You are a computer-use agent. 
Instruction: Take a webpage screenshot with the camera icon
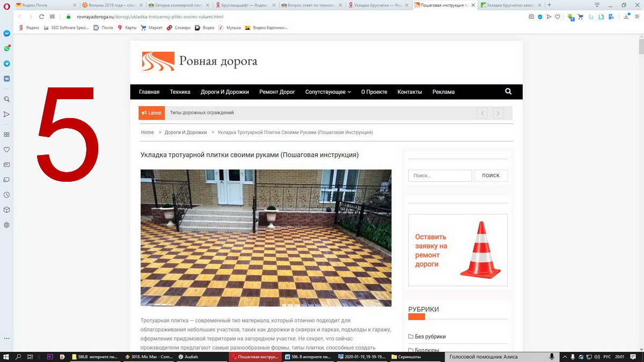(x=531, y=17)
